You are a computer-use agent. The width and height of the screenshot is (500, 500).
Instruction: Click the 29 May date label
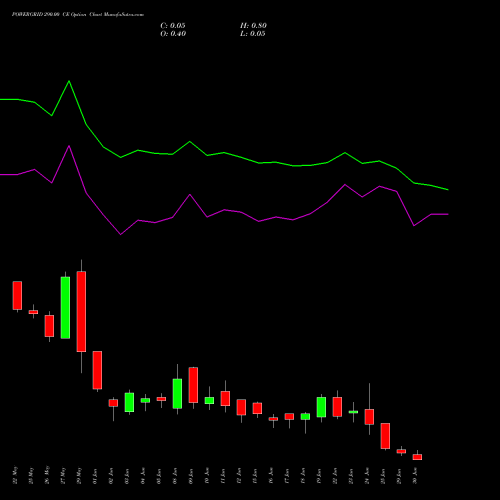click(x=79, y=475)
